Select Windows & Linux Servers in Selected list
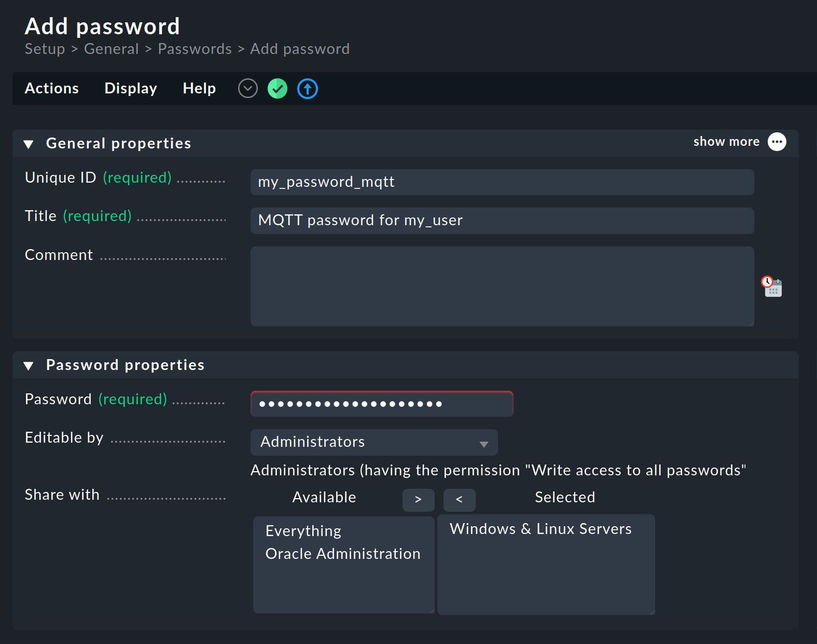Viewport: 817px width, 644px height. pyautogui.click(x=541, y=529)
